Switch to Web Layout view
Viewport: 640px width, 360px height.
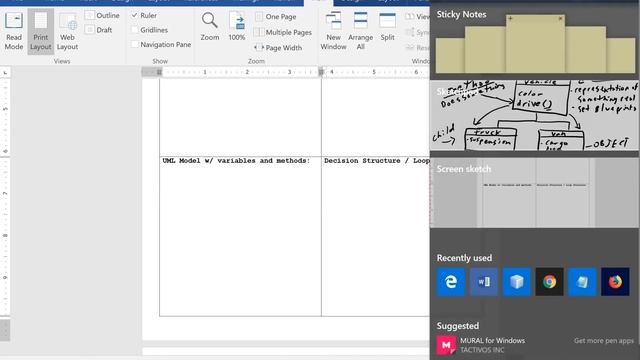(x=67, y=31)
